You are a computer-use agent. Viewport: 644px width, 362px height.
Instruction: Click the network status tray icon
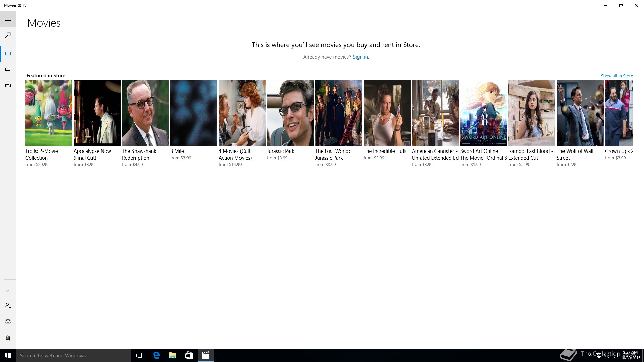[x=599, y=355]
